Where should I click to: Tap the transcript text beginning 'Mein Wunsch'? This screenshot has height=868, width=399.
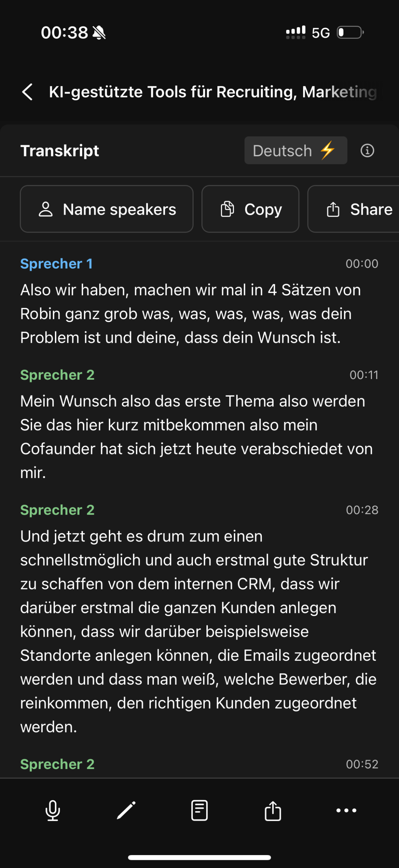click(x=197, y=437)
